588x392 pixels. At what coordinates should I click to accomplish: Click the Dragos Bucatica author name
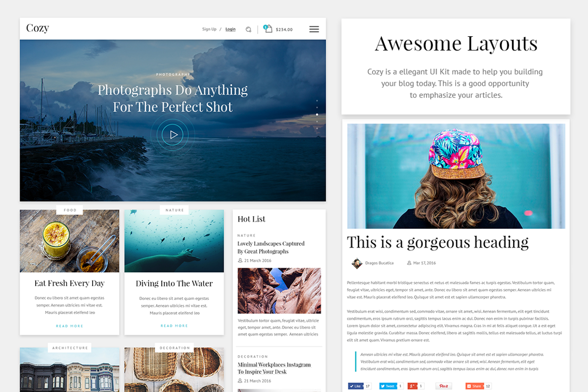click(x=379, y=263)
